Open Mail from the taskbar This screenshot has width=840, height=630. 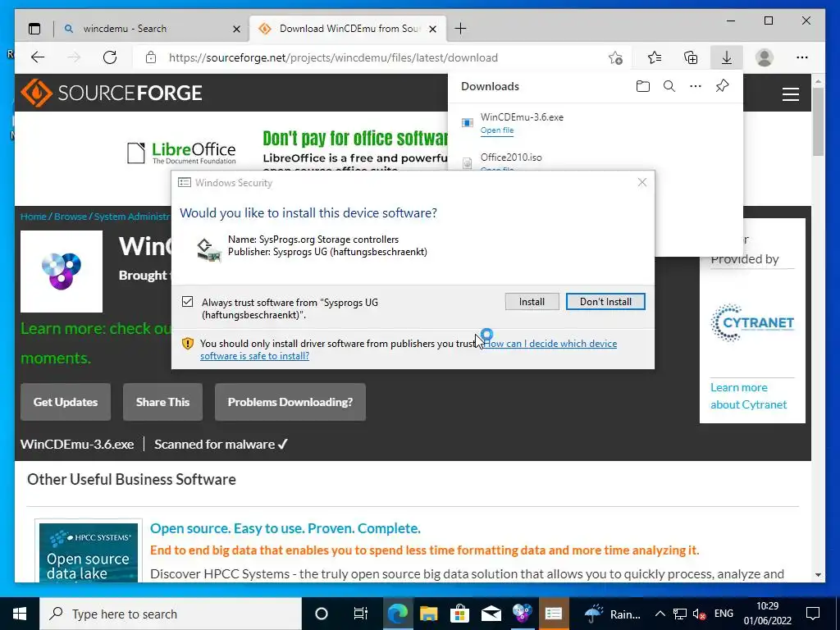click(491, 614)
